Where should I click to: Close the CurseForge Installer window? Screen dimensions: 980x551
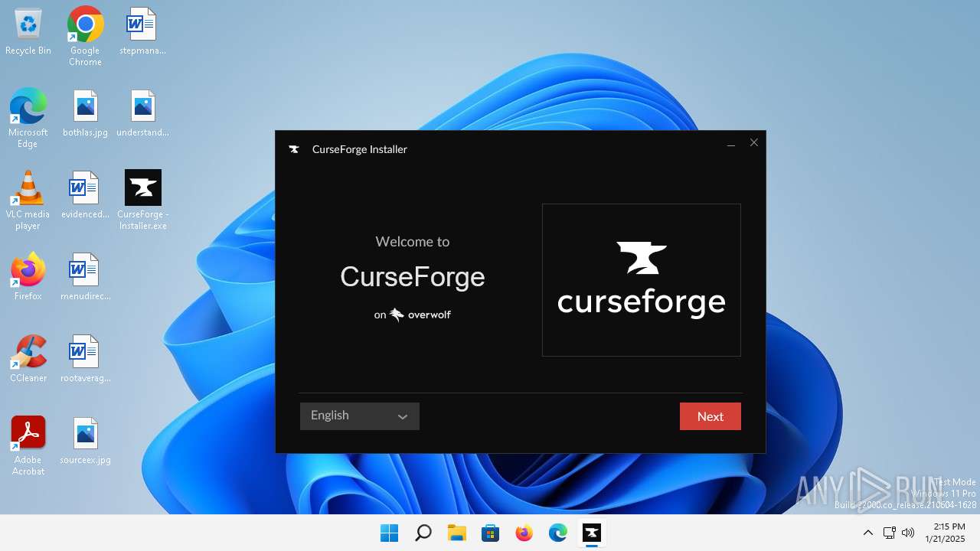tap(754, 143)
